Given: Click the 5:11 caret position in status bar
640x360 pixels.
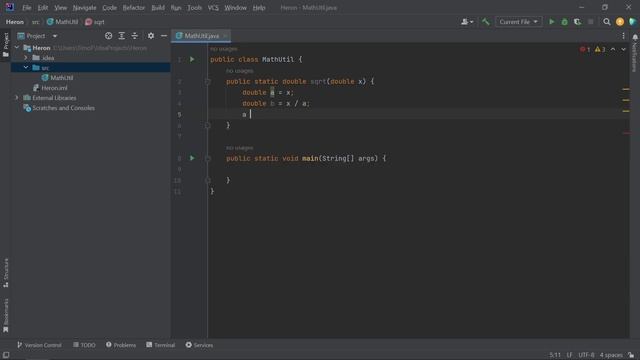Looking at the screenshot, I should pyautogui.click(x=555, y=355).
